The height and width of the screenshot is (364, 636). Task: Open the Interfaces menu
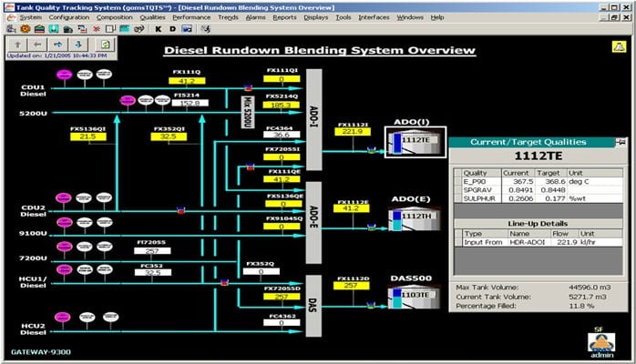(x=374, y=17)
